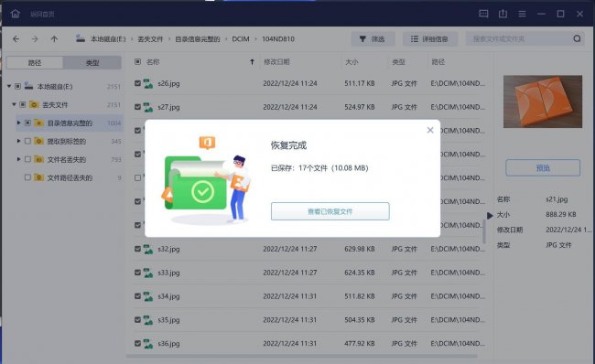Click DCIM in the breadcrumb path

click(x=241, y=38)
